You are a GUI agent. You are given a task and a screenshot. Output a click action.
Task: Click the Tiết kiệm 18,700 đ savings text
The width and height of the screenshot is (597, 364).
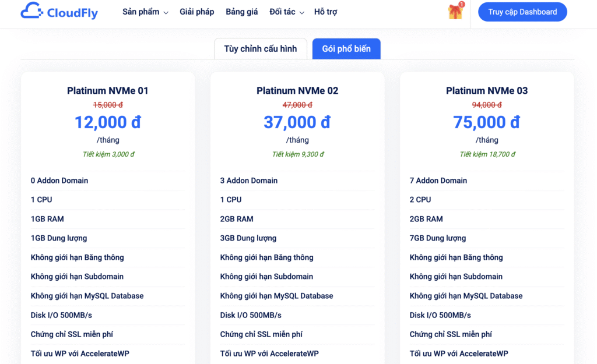(x=487, y=154)
